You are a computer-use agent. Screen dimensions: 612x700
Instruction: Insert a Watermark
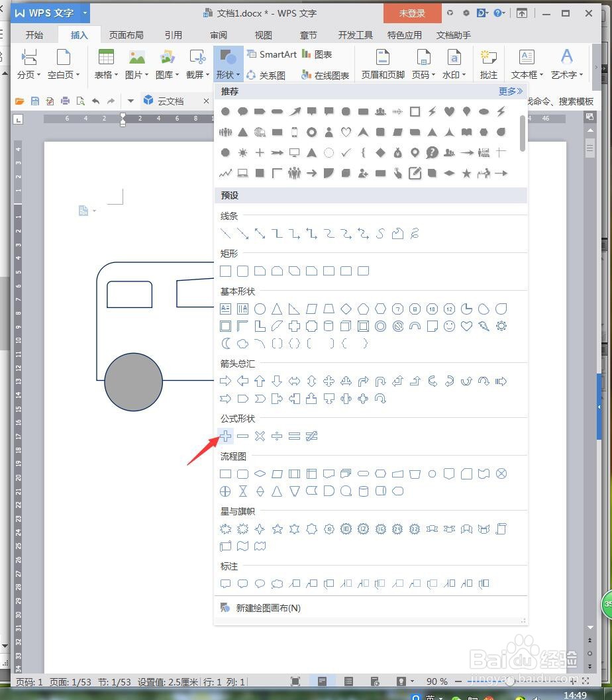[454, 64]
